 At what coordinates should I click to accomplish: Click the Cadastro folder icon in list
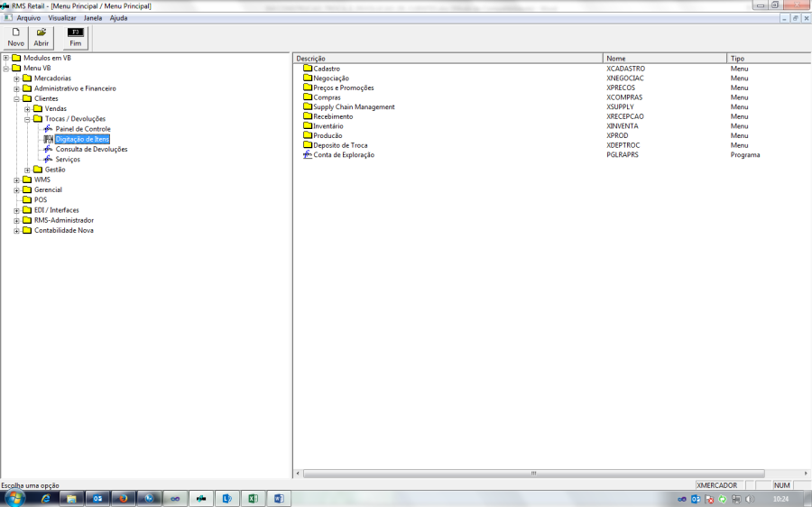pyautogui.click(x=308, y=69)
